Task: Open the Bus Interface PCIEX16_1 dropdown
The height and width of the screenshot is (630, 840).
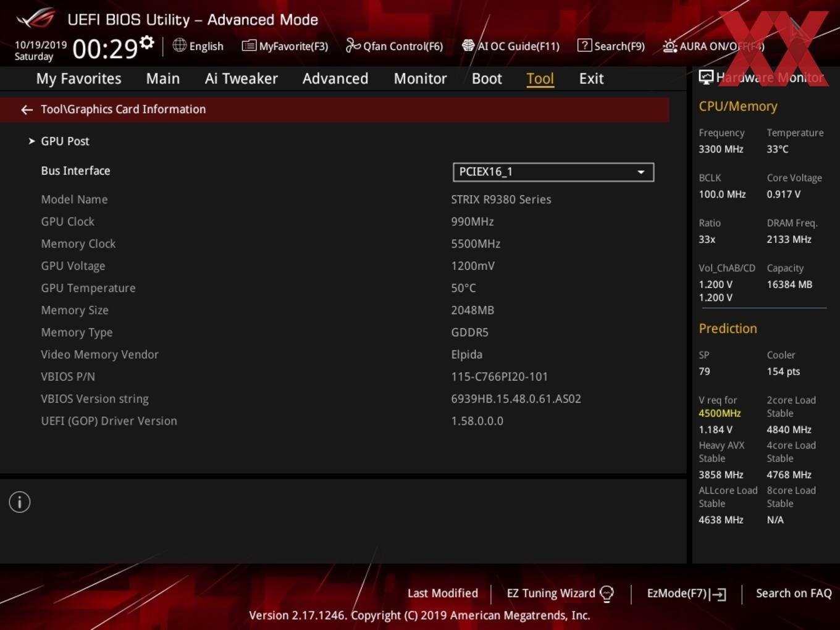Action: (x=553, y=172)
